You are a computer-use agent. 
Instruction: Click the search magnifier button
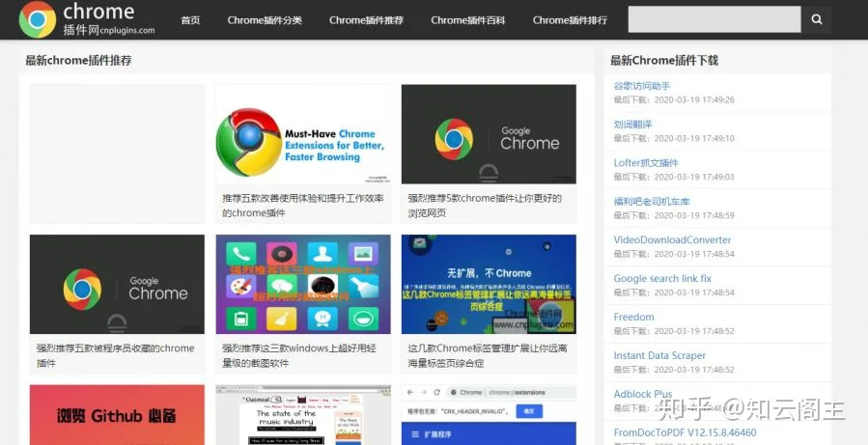pyautogui.click(x=817, y=19)
